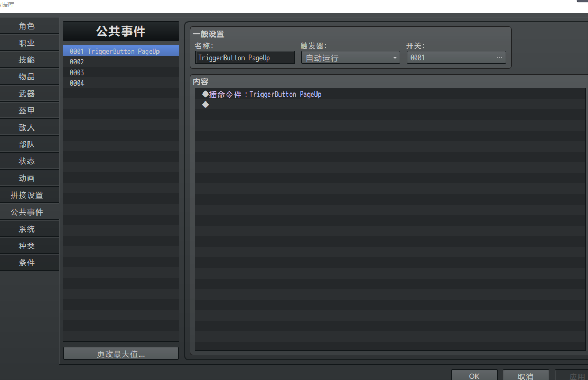
Task: Select the empty command line below the plugin command
Action: [390, 105]
